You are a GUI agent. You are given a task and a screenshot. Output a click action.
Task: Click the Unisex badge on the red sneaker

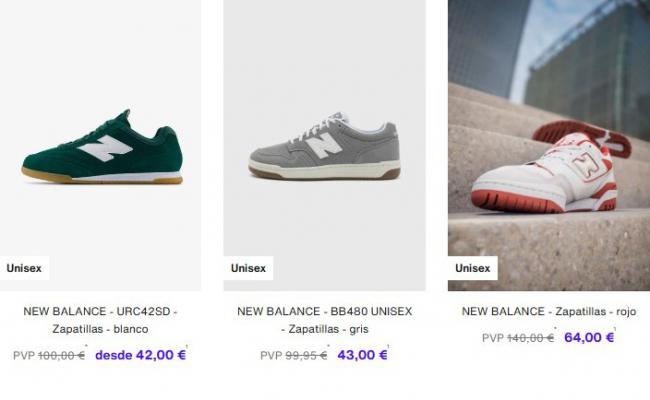tap(473, 268)
